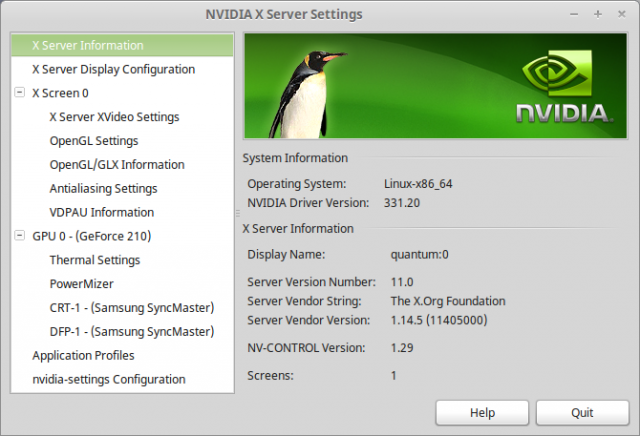Viewport: 640px width, 436px height.
Task: Open Application Profiles page
Action: click(x=83, y=355)
